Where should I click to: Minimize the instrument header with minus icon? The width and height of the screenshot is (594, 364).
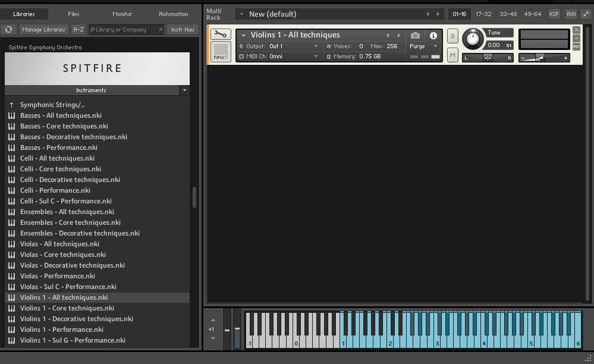[x=576, y=38]
